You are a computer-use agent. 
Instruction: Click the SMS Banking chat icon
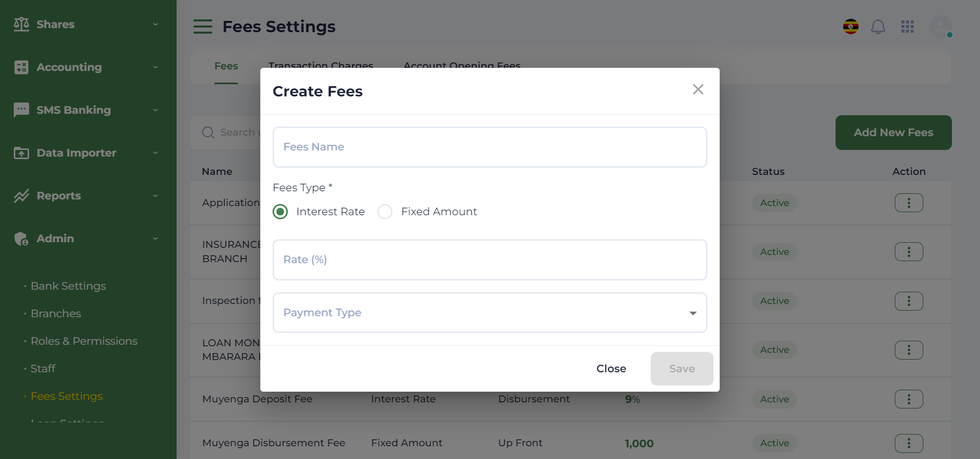(21, 110)
